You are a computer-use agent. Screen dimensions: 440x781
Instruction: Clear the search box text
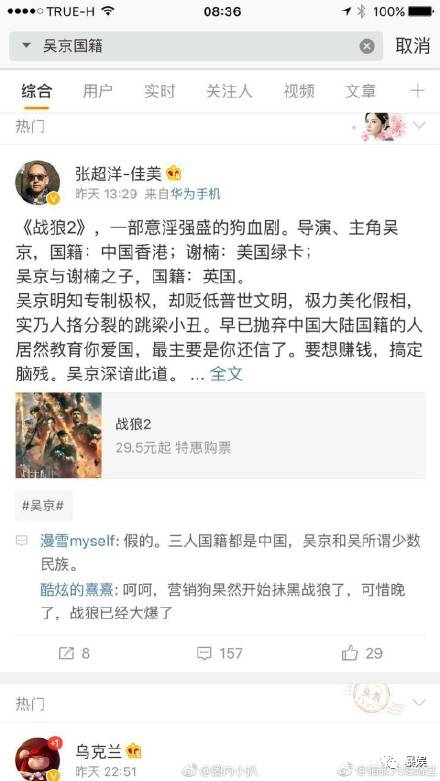pos(367,46)
